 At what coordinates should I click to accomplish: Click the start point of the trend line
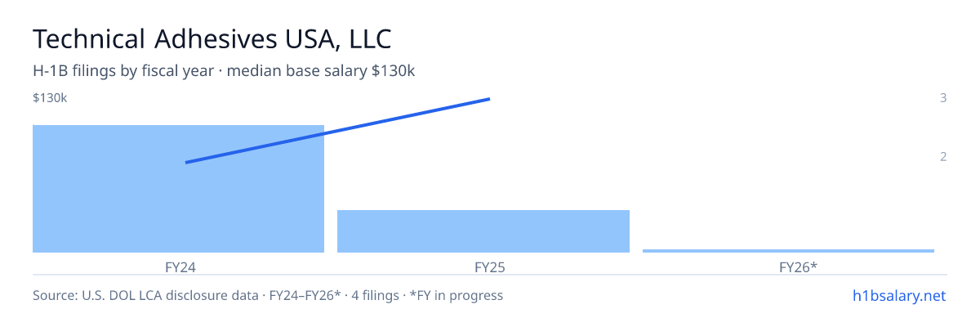pyautogui.click(x=187, y=163)
